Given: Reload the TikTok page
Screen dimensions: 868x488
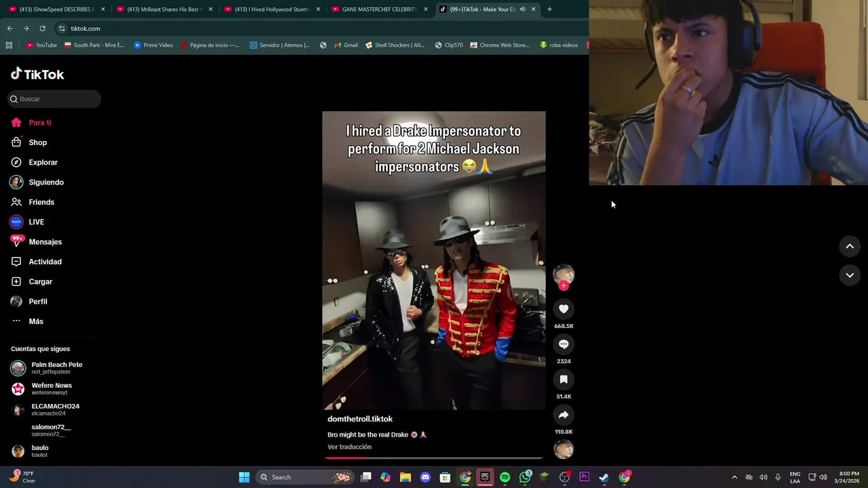Looking at the screenshot, I should (x=42, y=28).
